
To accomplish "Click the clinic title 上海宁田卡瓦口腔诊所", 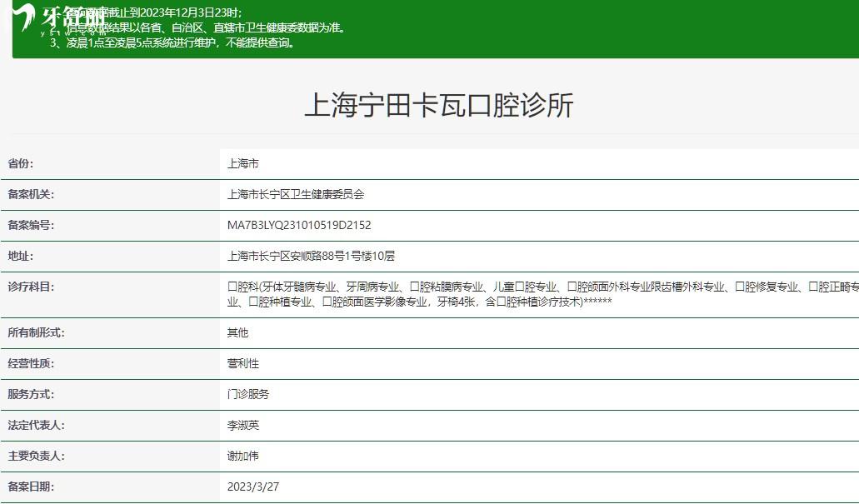I will 439,105.
